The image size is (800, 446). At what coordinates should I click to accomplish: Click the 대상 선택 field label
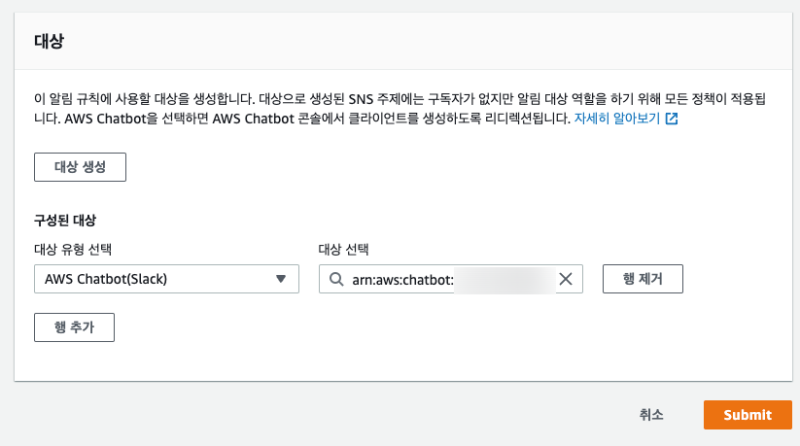point(343,249)
